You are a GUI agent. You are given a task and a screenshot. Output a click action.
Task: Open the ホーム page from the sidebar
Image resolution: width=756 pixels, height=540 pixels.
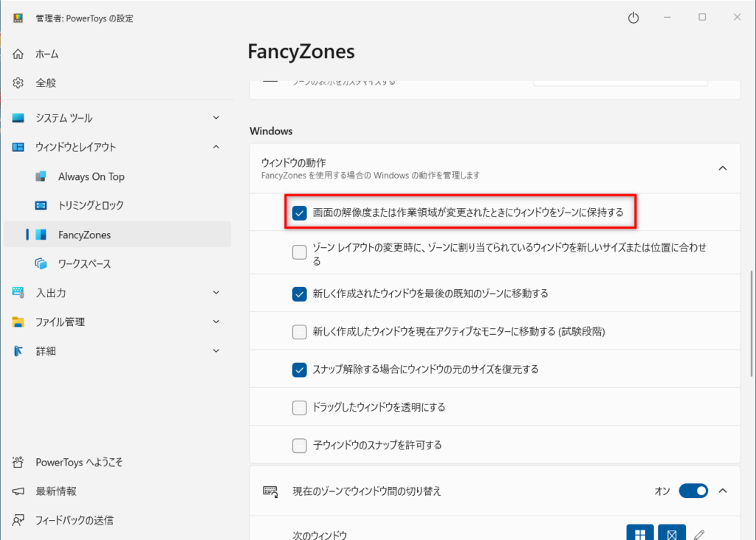coord(47,54)
